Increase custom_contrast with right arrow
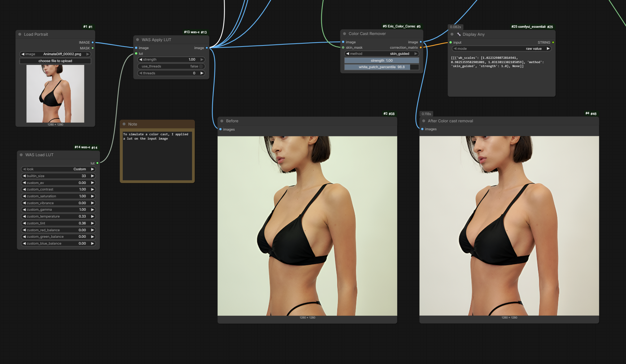This screenshot has width=626, height=364. [92, 189]
